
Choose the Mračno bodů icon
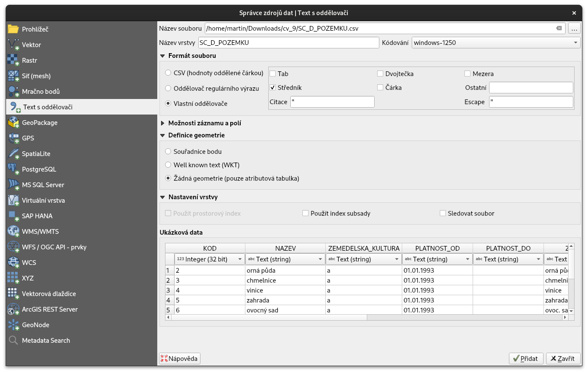click(x=13, y=92)
